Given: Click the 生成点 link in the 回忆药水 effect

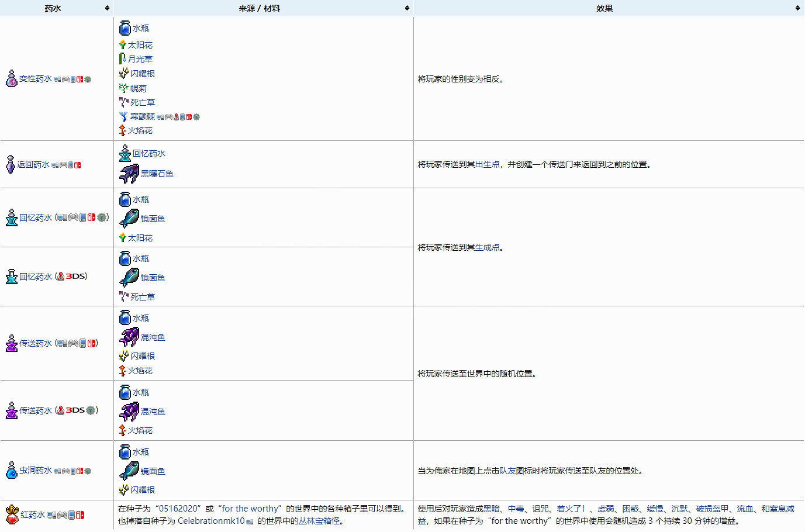Looking at the screenshot, I should pyautogui.click(x=487, y=247).
